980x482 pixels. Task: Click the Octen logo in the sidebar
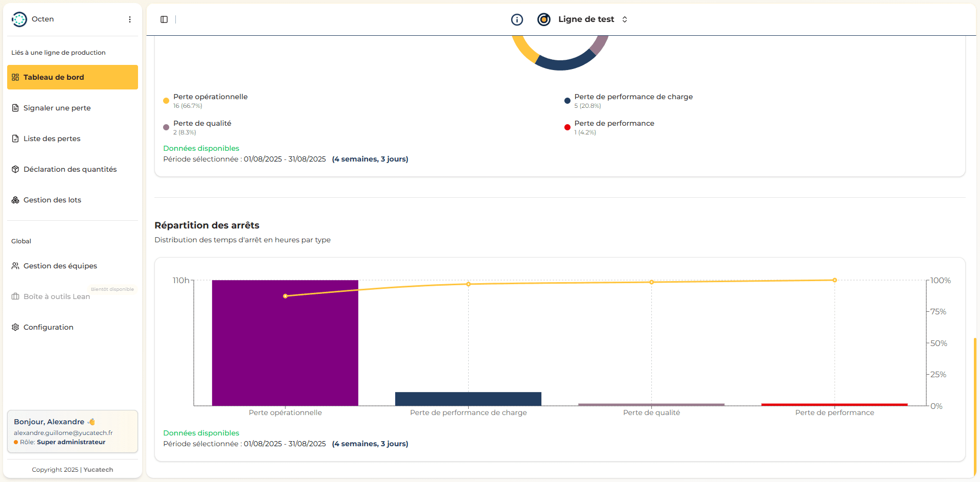(x=19, y=19)
